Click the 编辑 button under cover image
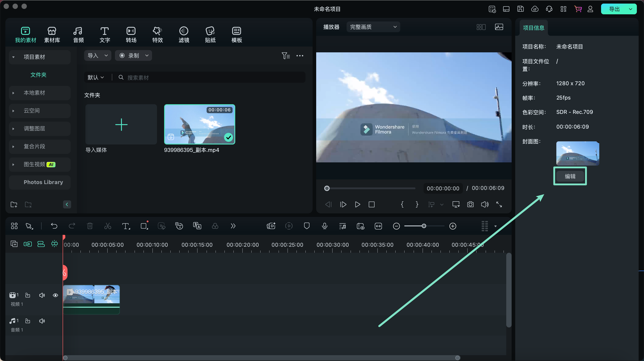Screen dimensions: 644x361 (x=570, y=176)
